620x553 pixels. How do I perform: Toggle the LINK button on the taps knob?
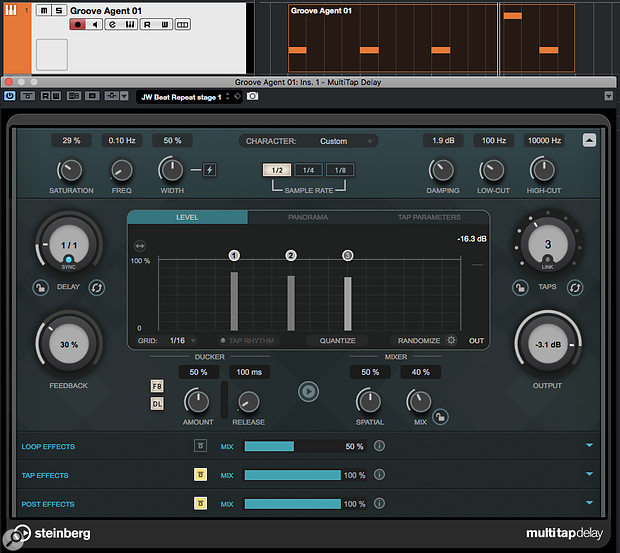click(x=547, y=260)
